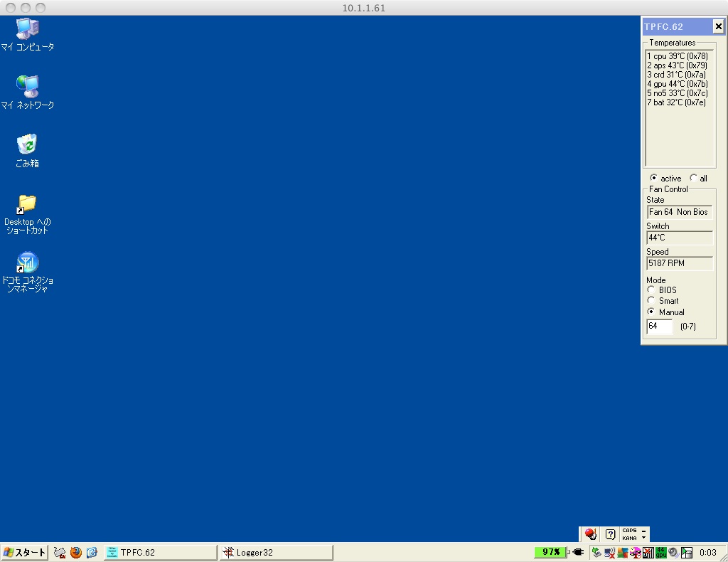Click the volume speaker tray icon
728x562 pixels.
click(673, 552)
